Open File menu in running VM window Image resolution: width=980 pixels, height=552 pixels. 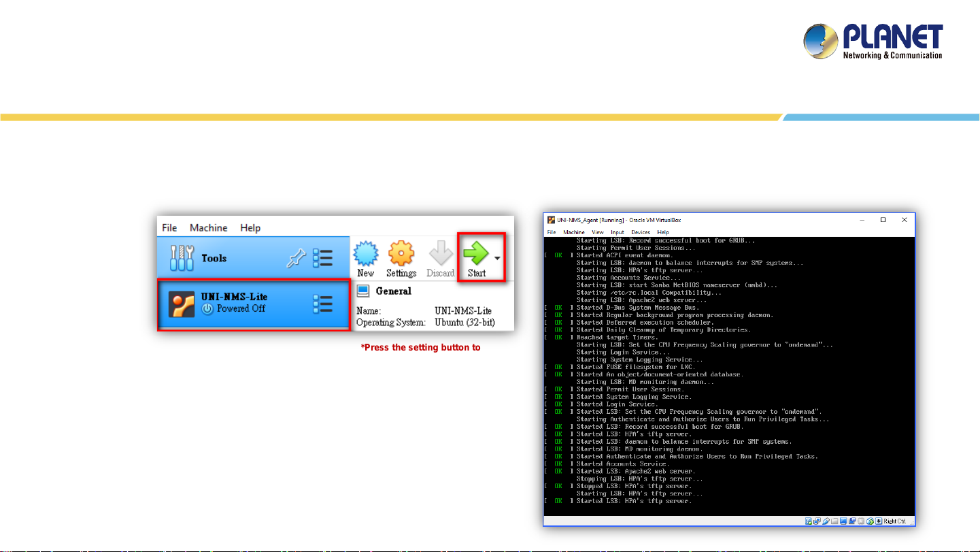tap(552, 232)
